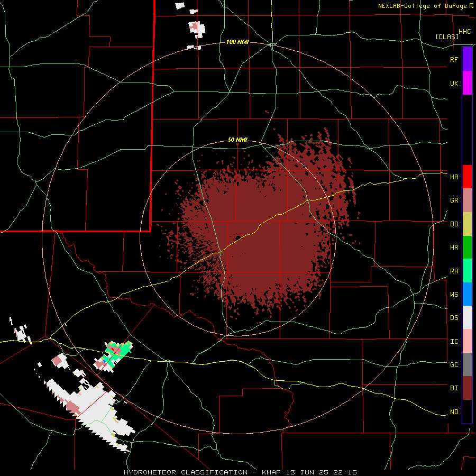Click the light pink IC legend swatch
The image size is (476, 476).
[x=467, y=341]
